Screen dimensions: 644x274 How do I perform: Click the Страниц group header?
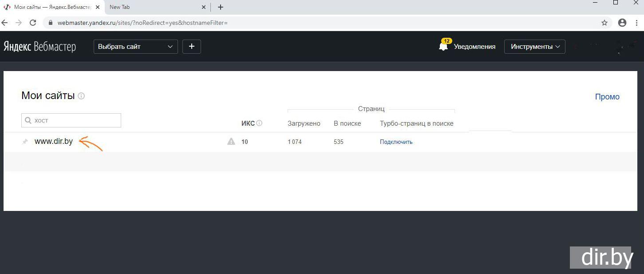click(371, 109)
